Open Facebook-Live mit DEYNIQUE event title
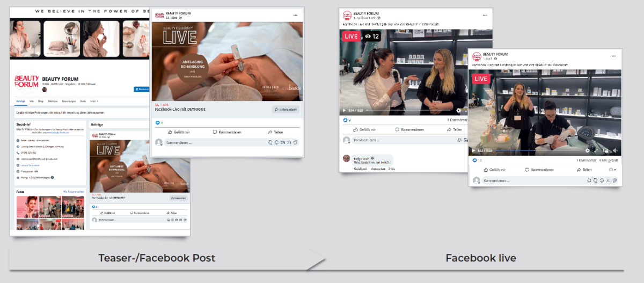 click(180, 110)
